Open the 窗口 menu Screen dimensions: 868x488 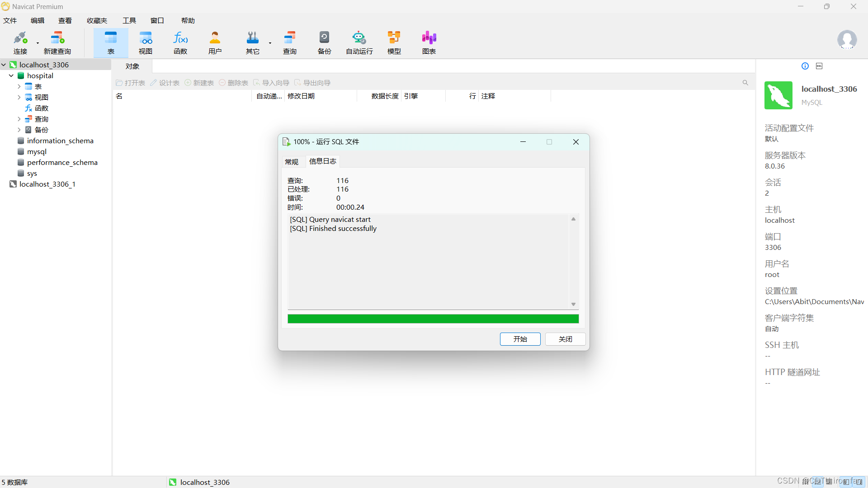[x=157, y=20]
